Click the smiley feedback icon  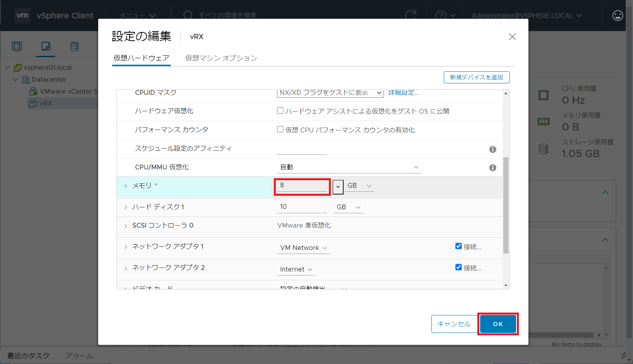coord(617,16)
